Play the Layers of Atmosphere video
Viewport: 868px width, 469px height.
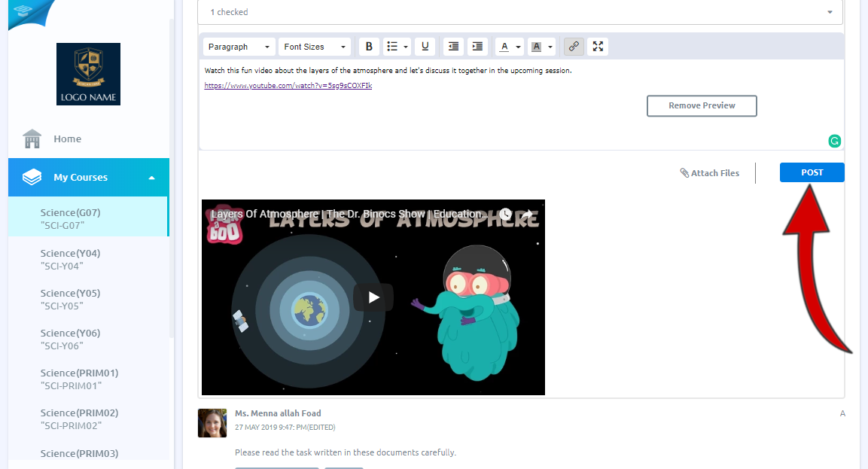point(373,297)
